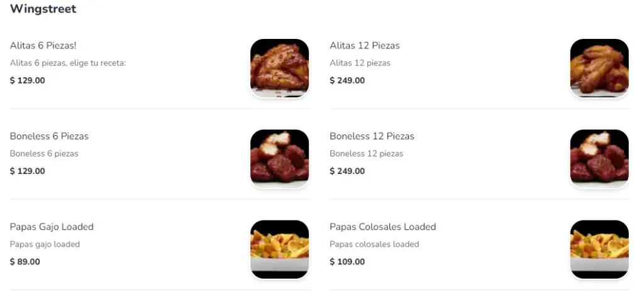Open the Boneless 12 Piezas picture
This screenshot has height=292, width=644.
click(599, 158)
